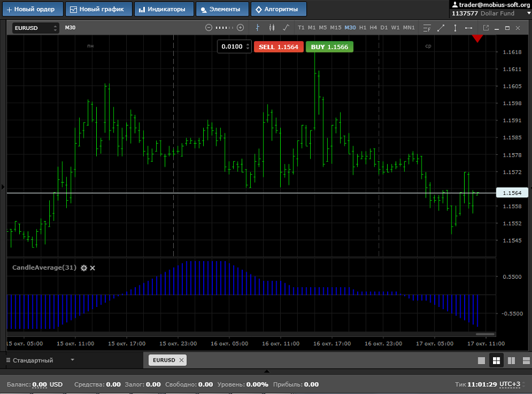Adjust the chart zoom scale slider
This screenshot has height=394, width=532.
[224, 28]
